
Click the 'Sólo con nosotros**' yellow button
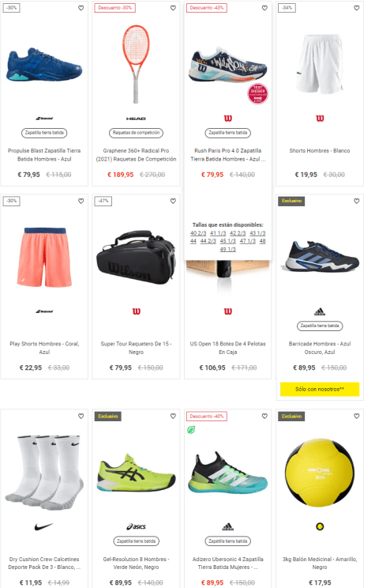(320, 390)
